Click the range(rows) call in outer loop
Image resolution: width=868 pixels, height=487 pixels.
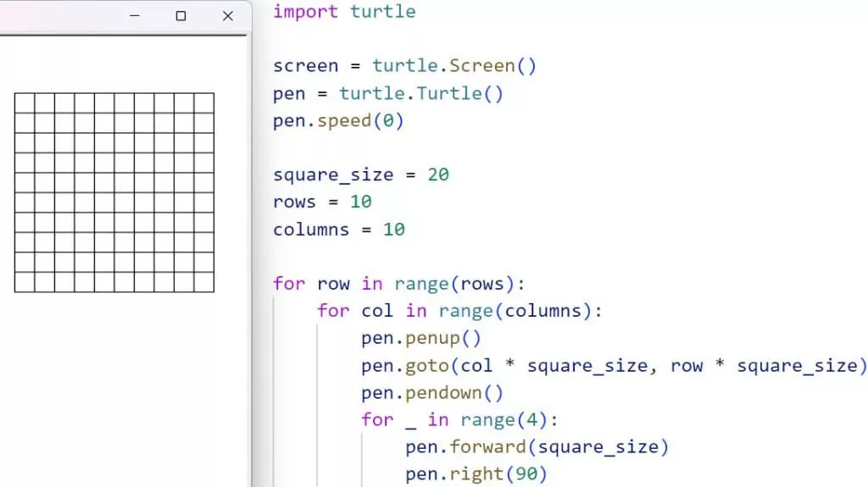tap(459, 284)
